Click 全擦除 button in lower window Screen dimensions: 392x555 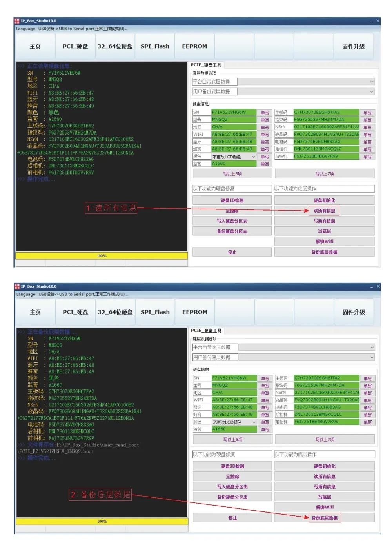(232, 477)
